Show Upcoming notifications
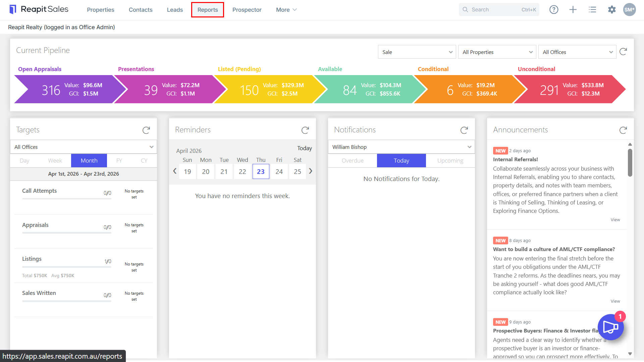This screenshot has height=362, width=644. pyautogui.click(x=450, y=161)
